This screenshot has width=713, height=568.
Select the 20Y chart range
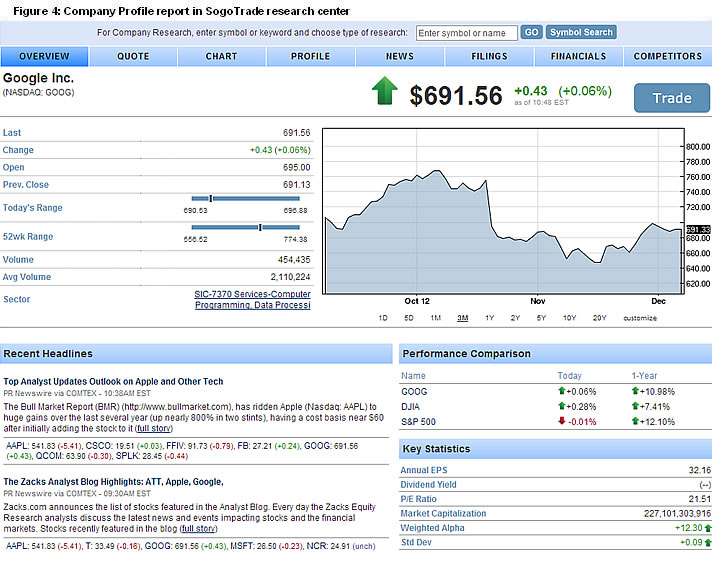coord(600,318)
